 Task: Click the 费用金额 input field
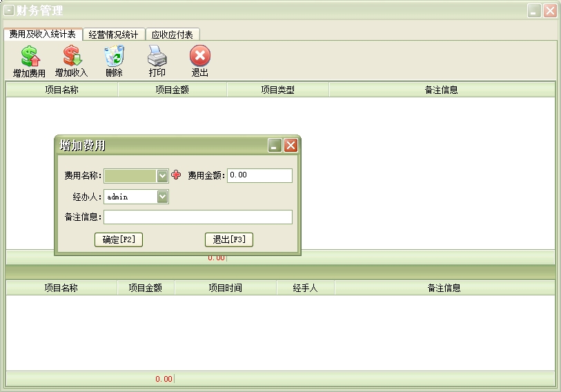(259, 175)
